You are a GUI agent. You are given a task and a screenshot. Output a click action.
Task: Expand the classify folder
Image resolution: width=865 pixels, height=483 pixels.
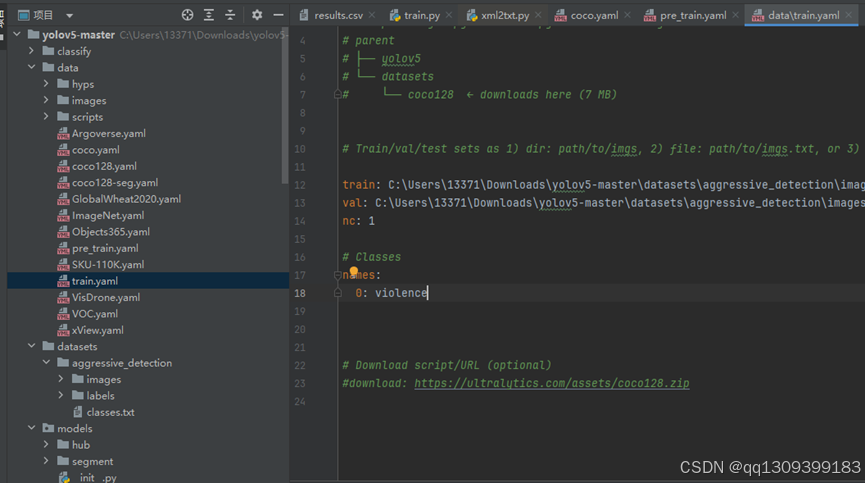pyautogui.click(x=31, y=51)
